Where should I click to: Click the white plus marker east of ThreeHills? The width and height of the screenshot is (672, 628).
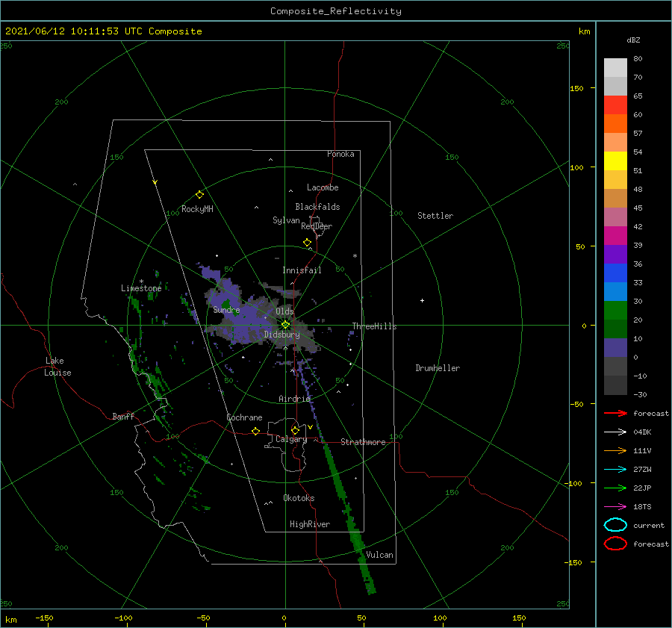point(422,300)
